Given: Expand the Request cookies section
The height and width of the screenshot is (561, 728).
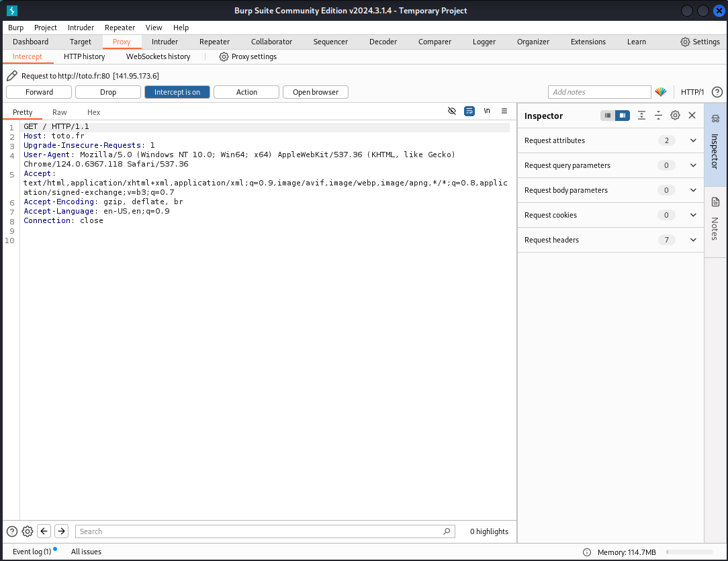Looking at the screenshot, I should (x=693, y=215).
